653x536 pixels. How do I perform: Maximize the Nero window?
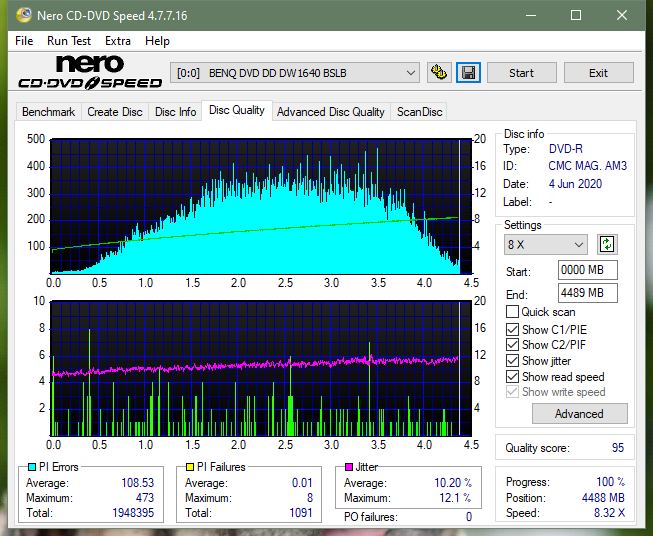[x=576, y=15]
